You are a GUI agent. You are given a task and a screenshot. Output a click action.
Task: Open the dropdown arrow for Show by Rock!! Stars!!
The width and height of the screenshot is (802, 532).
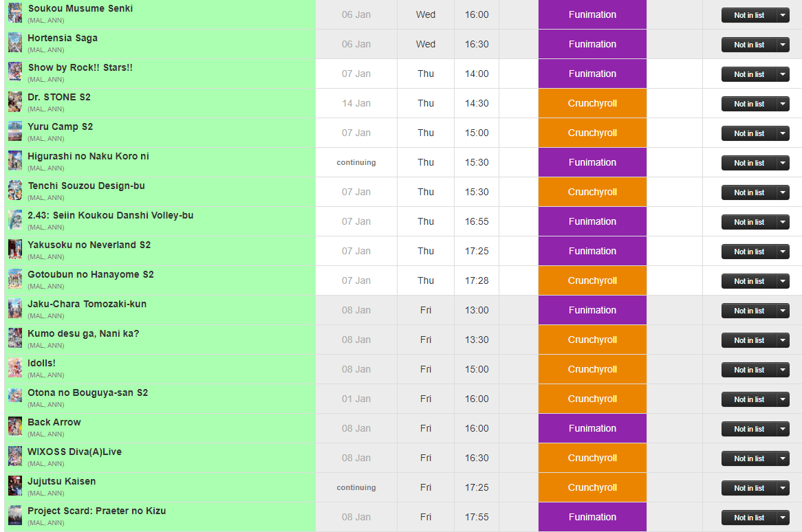point(783,74)
